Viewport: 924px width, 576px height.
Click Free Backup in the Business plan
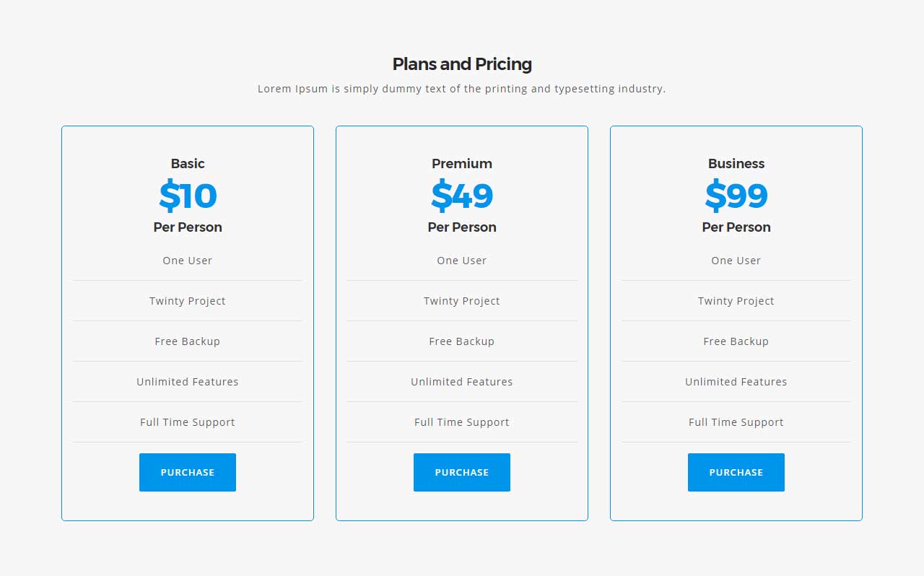(736, 341)
